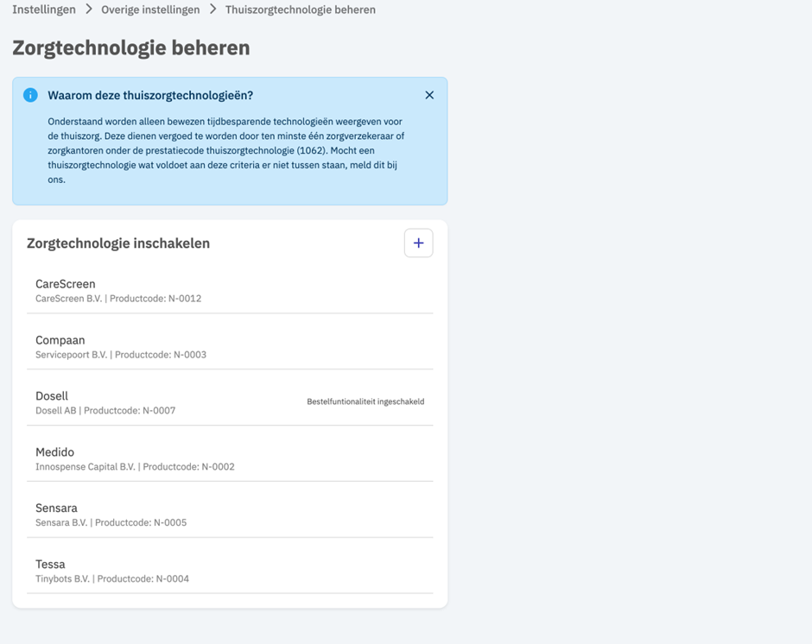Click the plus button to add zorgtechnologie

coord(418,243)
